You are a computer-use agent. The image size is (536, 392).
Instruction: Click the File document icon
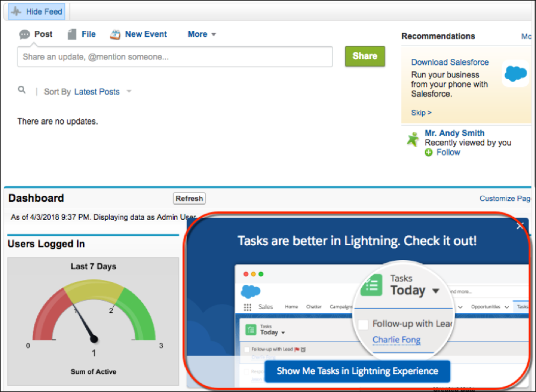(72, 35)
